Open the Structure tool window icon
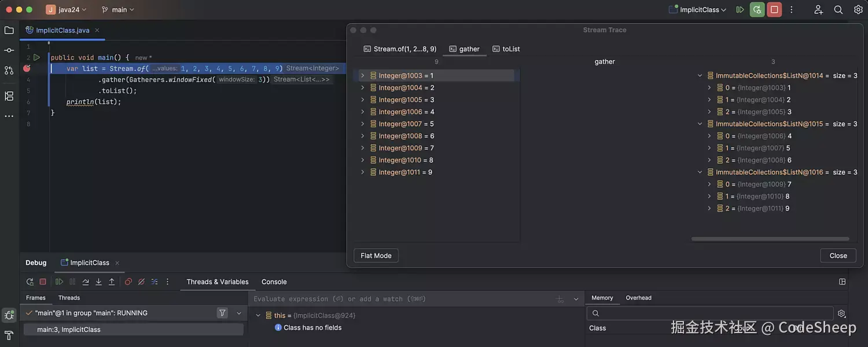Screen dimensions: 868x347 [x=9, y=96]
